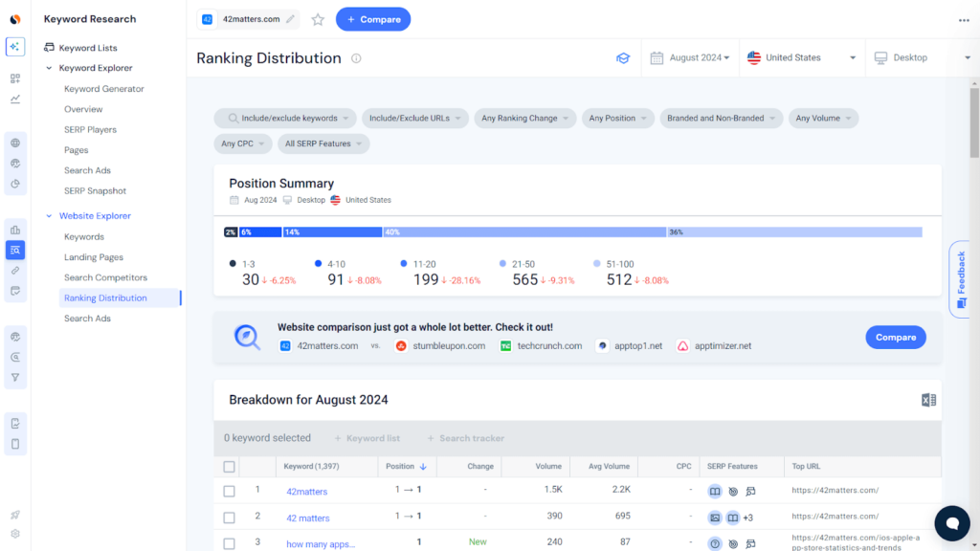Click the blue Compare button in top bar
The width and height of the screenshot is (980, 551).
click(372, 19)
